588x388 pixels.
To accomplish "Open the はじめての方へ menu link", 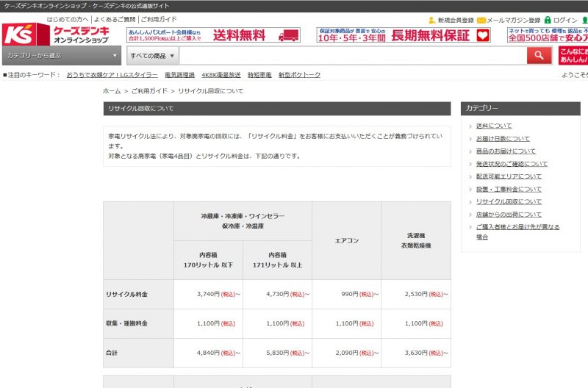I will click(68, 19).
